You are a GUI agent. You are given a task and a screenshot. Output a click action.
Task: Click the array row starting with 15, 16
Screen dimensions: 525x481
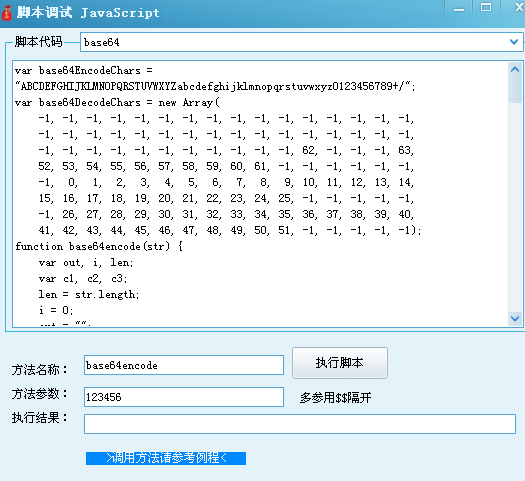(226, 198)
